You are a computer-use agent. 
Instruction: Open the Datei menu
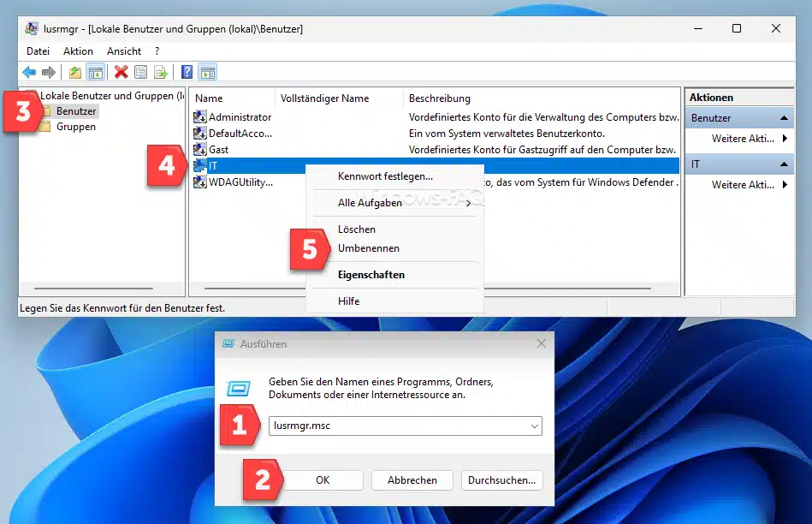pos(38,51)
